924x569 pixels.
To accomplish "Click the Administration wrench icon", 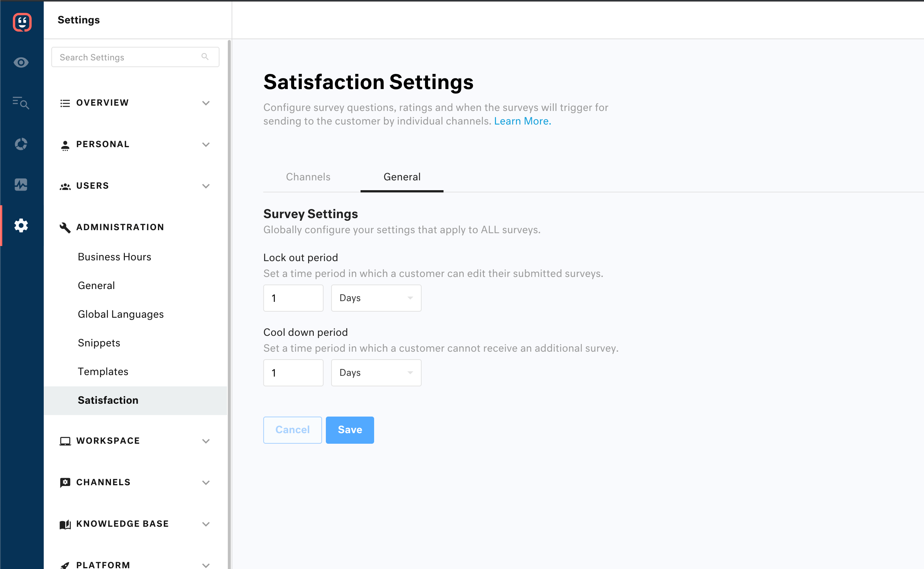I will [x=65, y=227].
